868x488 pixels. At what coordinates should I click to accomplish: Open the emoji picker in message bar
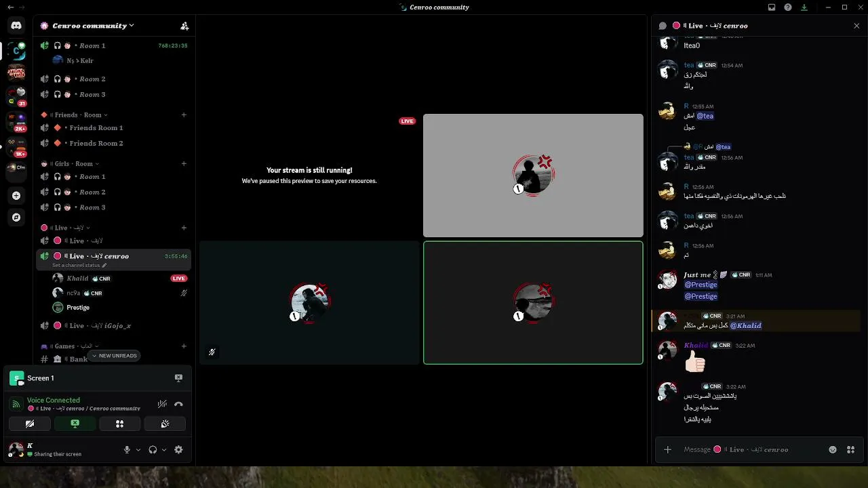pos(833,449)
